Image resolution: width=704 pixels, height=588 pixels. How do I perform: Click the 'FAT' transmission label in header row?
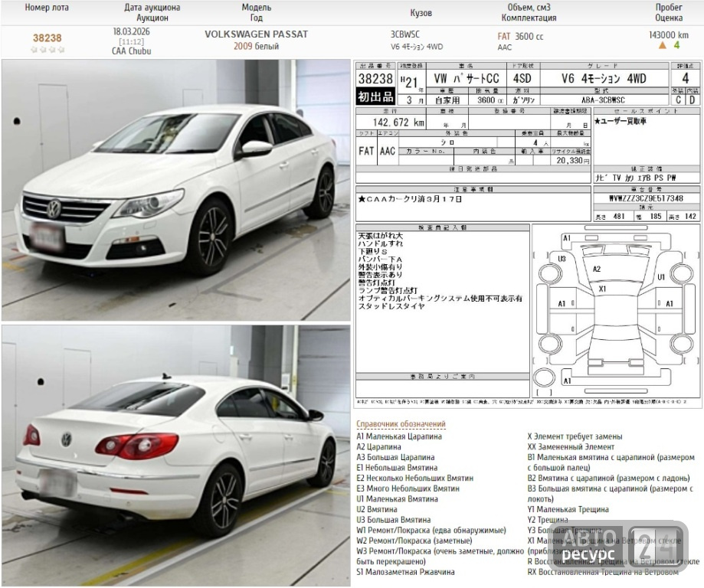(x=504, y=36)
